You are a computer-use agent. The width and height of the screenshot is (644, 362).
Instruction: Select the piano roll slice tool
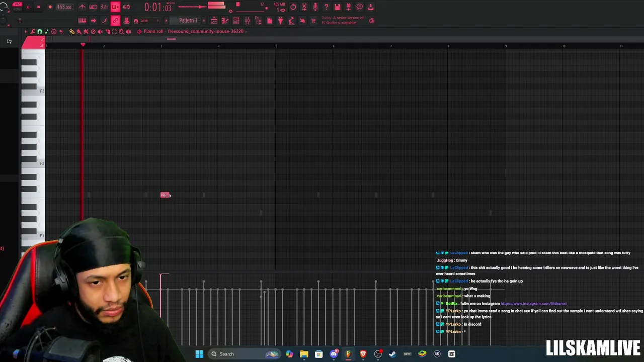coord(107,31)
